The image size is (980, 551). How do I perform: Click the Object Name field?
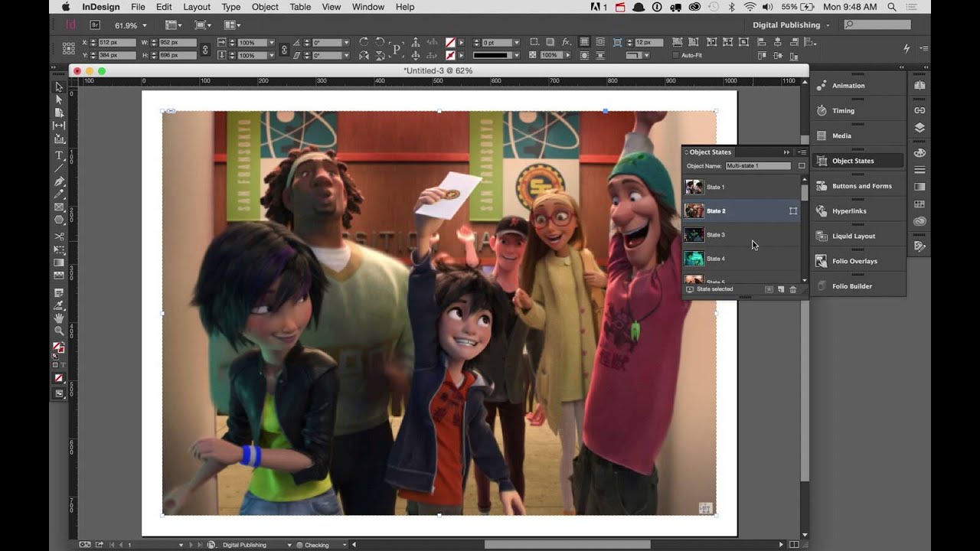pyautogui.click(x=758, y=166)
